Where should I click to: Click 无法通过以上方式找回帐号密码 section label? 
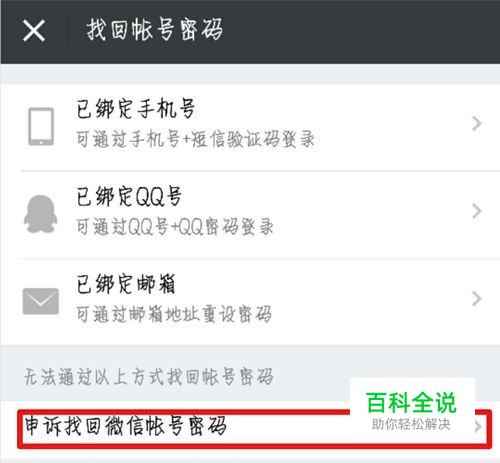pos(149,377)
